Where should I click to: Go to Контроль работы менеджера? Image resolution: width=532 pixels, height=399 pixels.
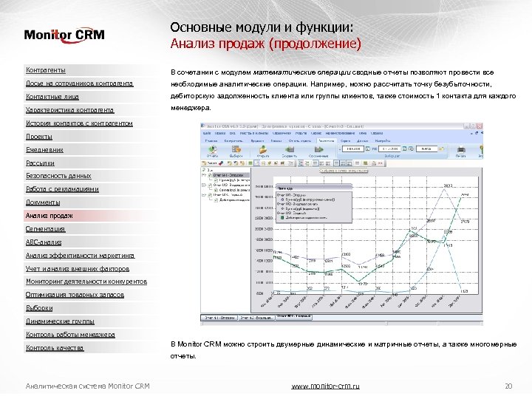tap(70, 334)
